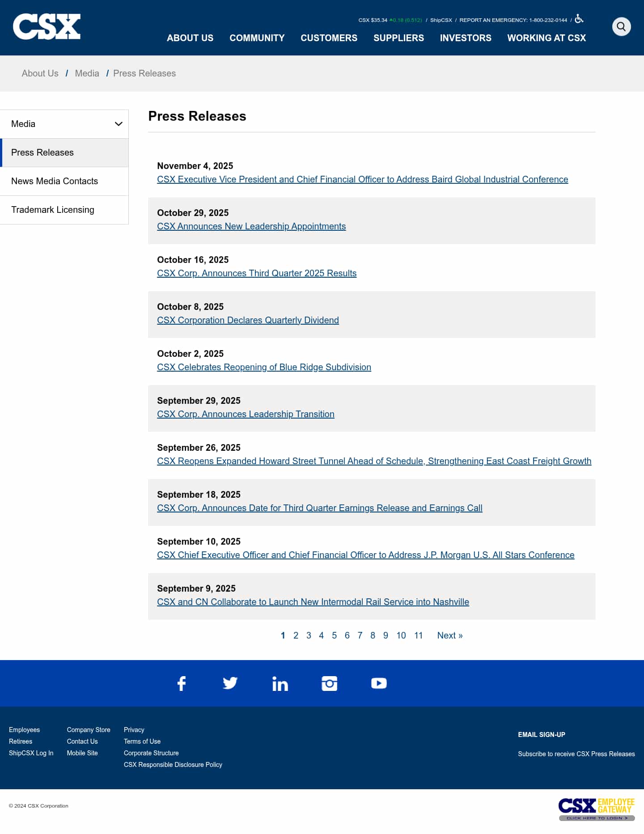Image resolution: width=644 pixels, height=834 pixels.
Task: Click Mobile Site footer link
Action: tap(82, 753)
